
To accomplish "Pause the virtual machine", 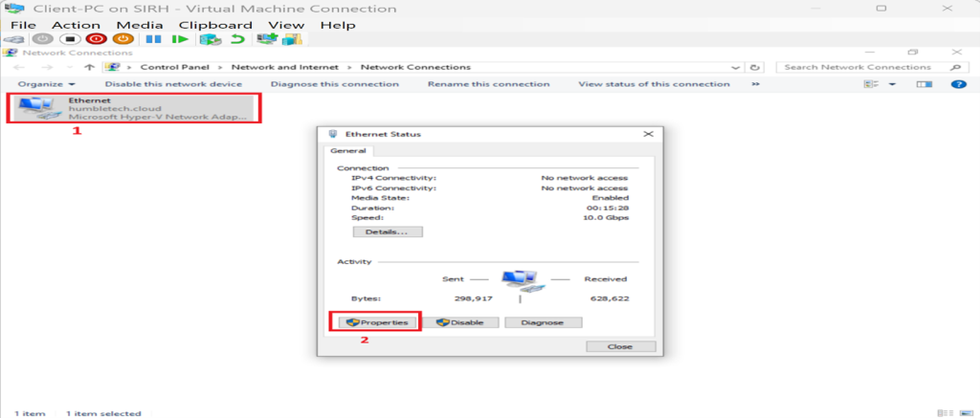I will pyautogui.click(x=151, y=39).
